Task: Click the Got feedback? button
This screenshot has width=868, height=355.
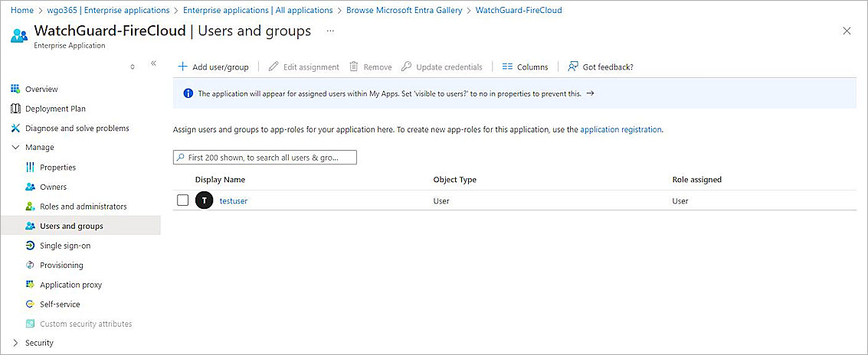Action: (601, 67)
